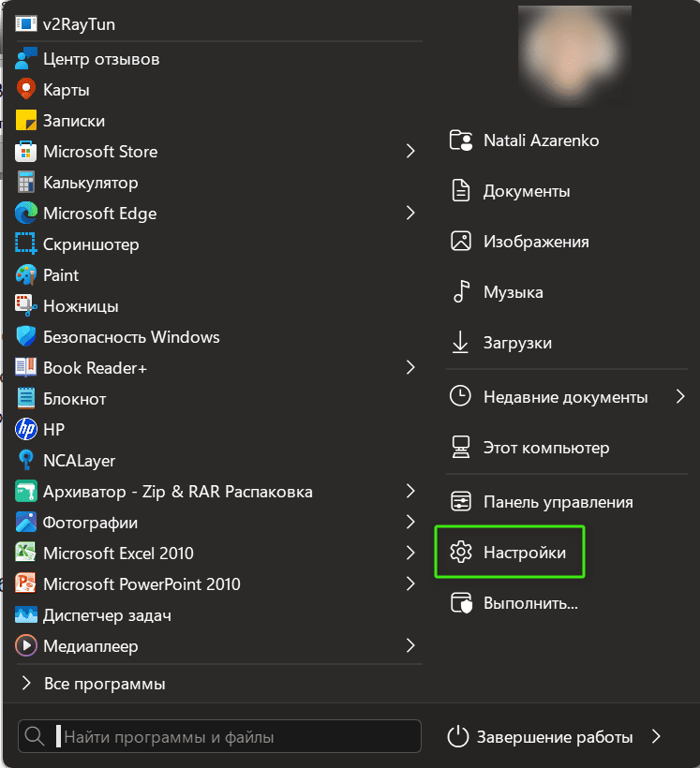Screen dimensions: 700x768
Task: Open the Карты maps icon
Action: point(26,90)
